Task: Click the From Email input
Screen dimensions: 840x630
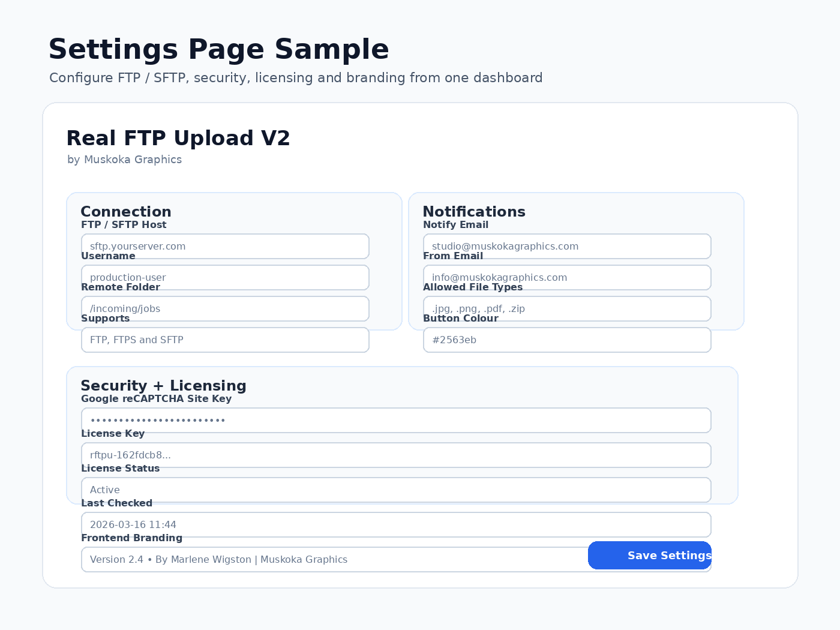Action: pyautogui.click(x=567, y=278)
